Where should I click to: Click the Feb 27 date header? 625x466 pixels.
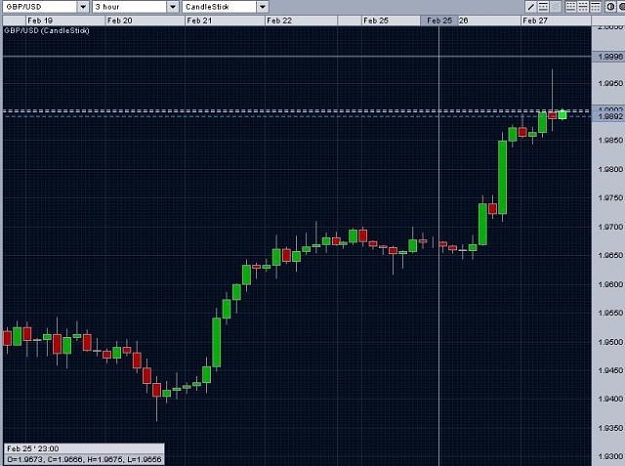(x=535, y=20)
